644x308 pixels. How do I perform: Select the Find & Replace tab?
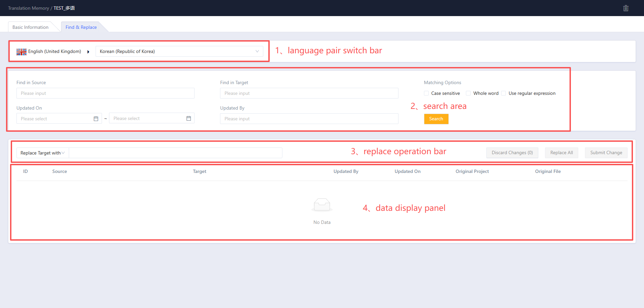coord(81,27)
